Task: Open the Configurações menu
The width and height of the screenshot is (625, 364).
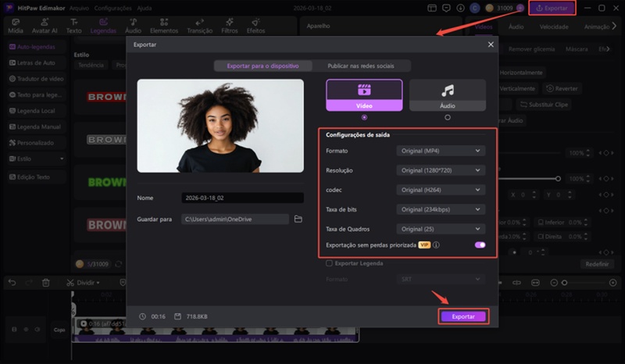Action: (x=112, y=8)
